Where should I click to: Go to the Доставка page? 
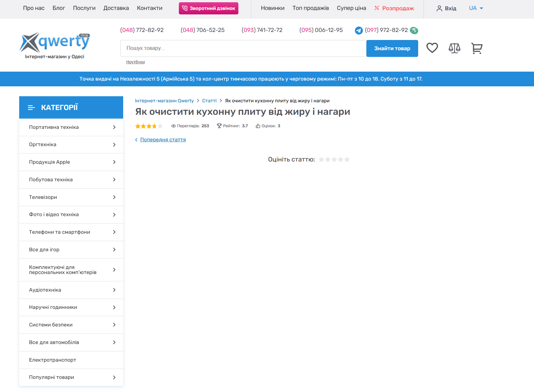coord(116,8)
